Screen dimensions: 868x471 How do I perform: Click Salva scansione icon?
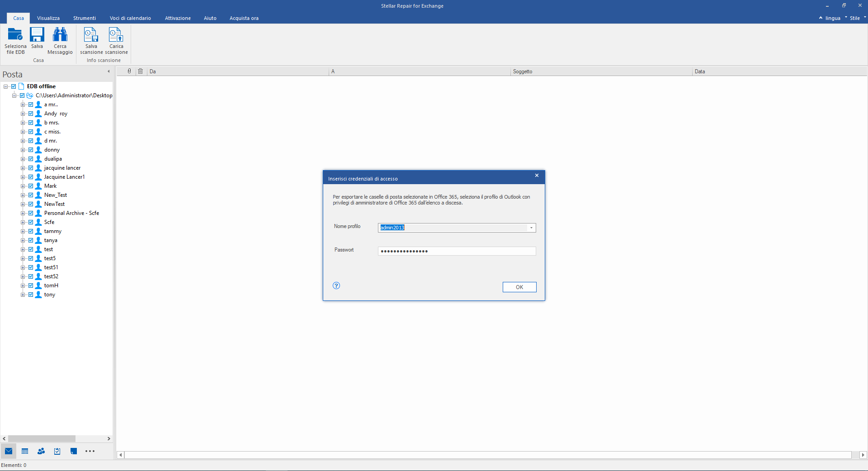point(91,34)
